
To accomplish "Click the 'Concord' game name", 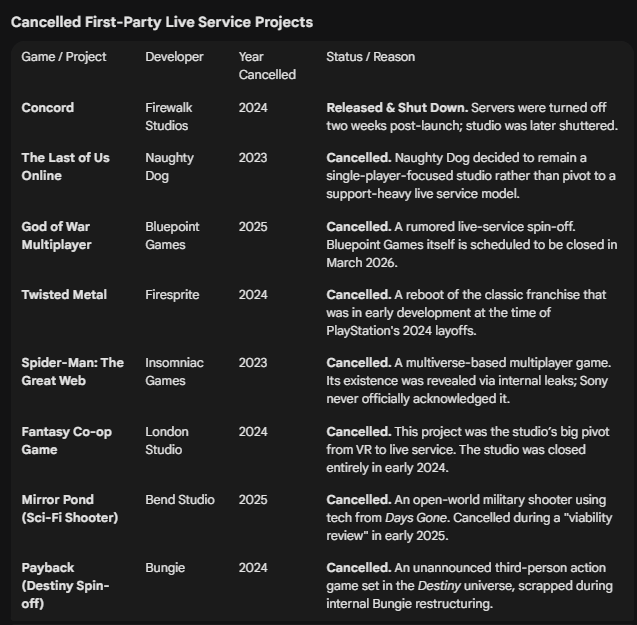I will pos(48,107).
